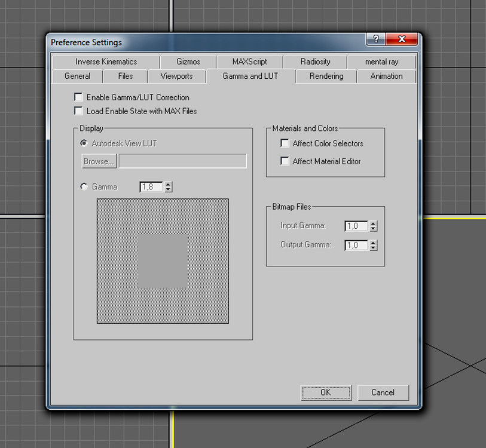Open the Rendering tab
This screenshot has height=448, width=486.
(326, 76)
